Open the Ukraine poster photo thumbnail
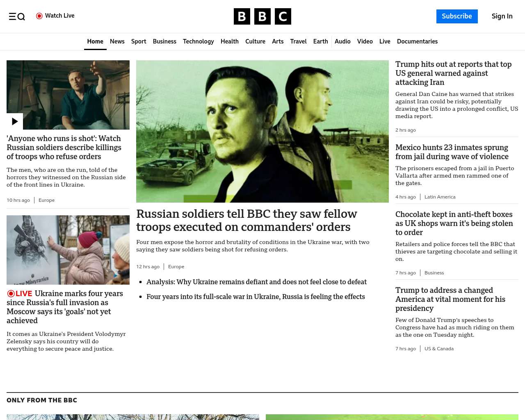The image size is (525, 420). [68, 250]
